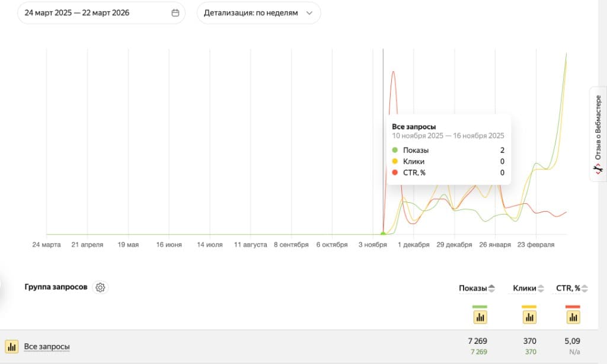Click green color bar under Показы
The image size is (607, 364).
pos(480,306)
